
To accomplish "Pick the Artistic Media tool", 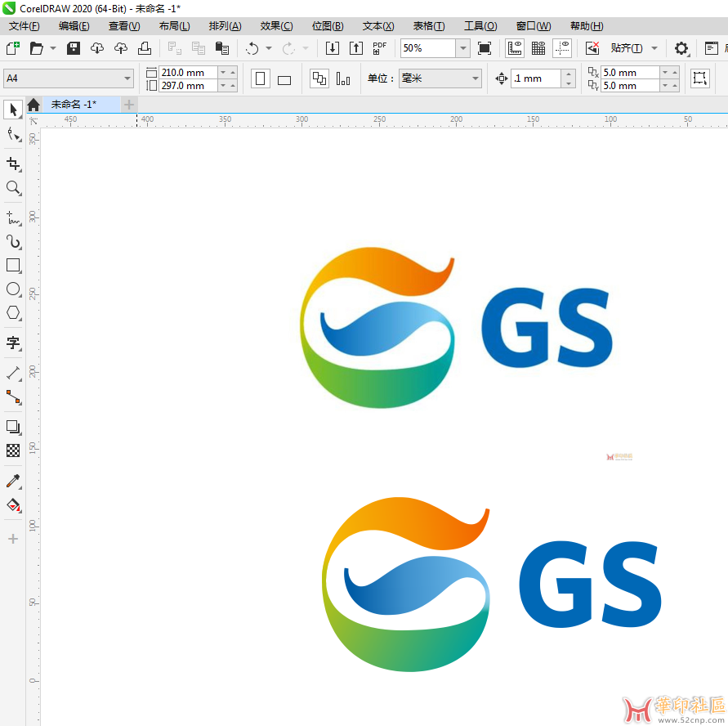I will point(13,241).
